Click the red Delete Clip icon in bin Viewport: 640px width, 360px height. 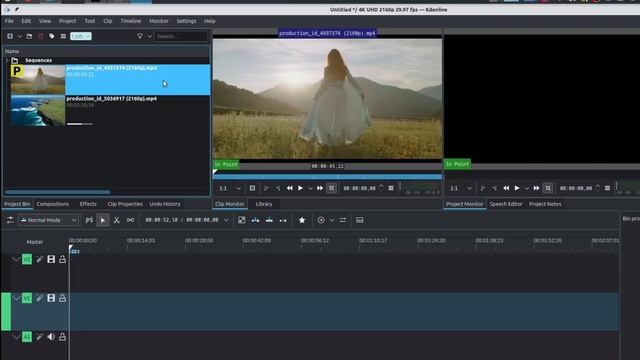[40, 36]
